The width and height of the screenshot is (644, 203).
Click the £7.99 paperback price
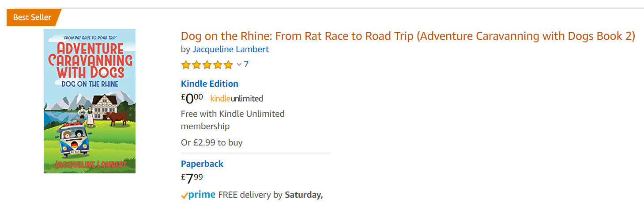[x=192, y=178]
